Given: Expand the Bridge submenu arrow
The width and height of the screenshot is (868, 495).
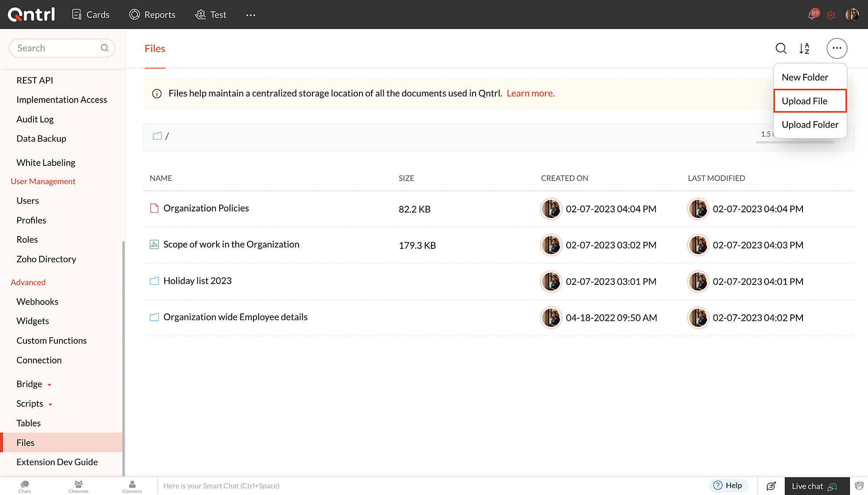Looking at the screenshot, I should pos(49,385).
